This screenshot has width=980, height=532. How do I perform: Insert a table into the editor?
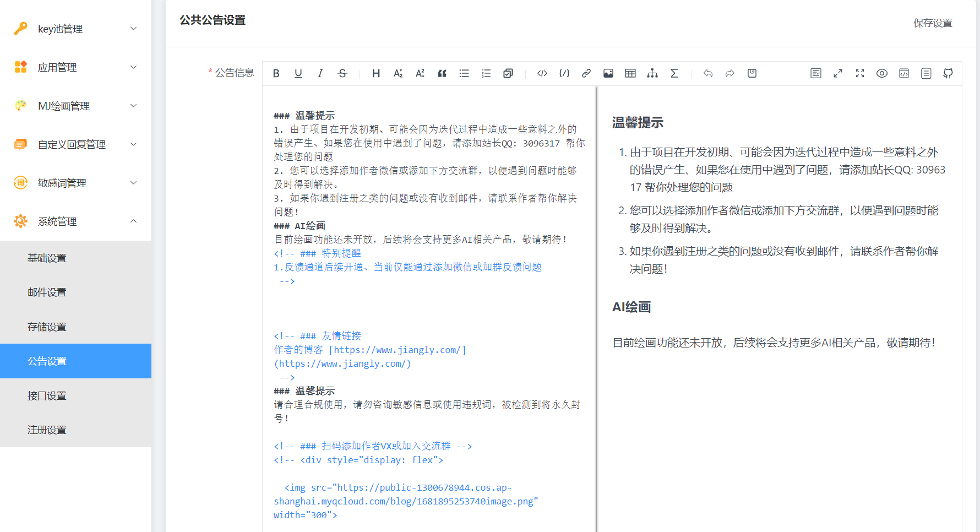pyautogui.click(x=630, y=73)
